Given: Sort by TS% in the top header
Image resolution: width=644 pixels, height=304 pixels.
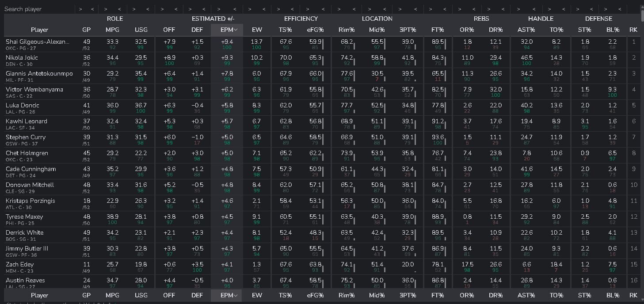Looking at the screenshot, I should click(x=286, y=30).
